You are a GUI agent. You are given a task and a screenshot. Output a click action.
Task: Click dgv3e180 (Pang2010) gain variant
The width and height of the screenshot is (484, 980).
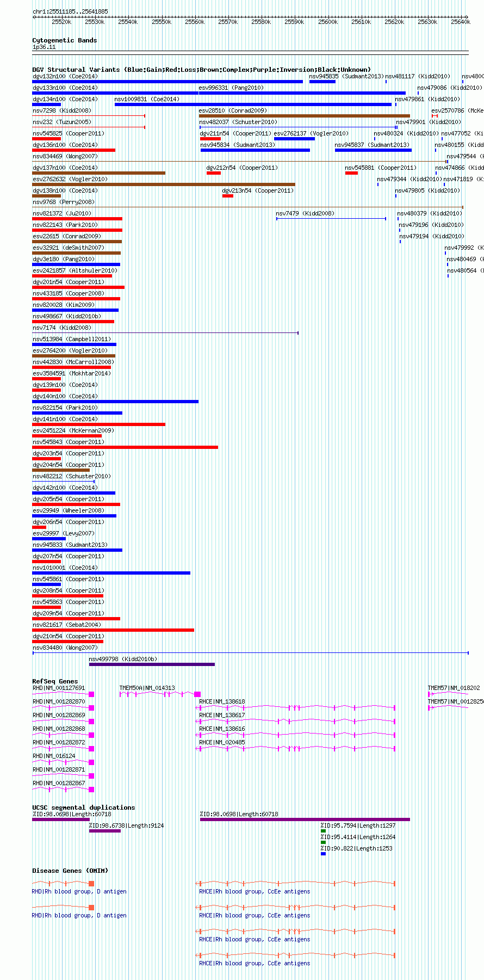pos(76,264)
